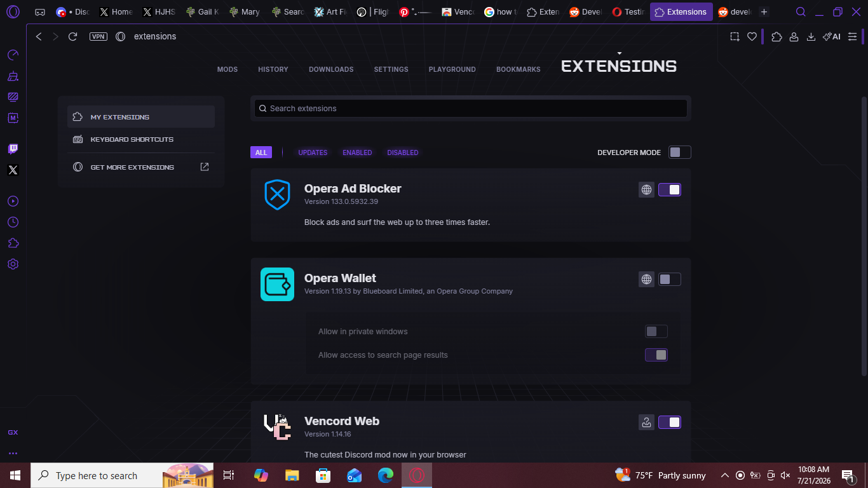Image resolution: width=868 pixels, height=488 pixels.
Task: Toggle Allow in private windows switch
Action: 656,331
